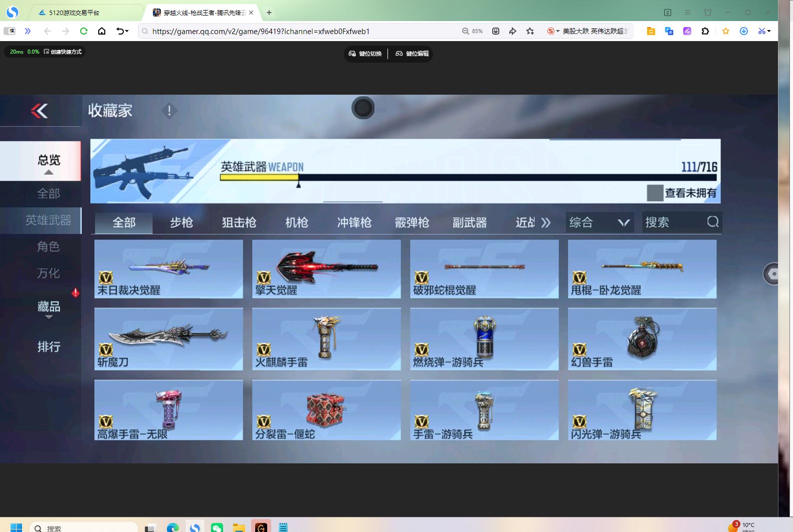Open the 甩棍-卧龙觉醒 weapon card
Viewport: 793px width, 532px height.
(642, 269)
